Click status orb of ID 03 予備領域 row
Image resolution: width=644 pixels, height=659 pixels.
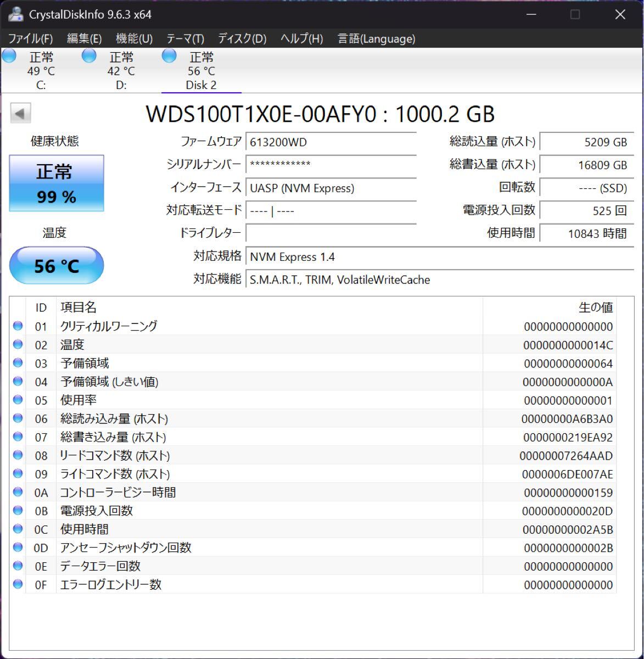[18, 362]
